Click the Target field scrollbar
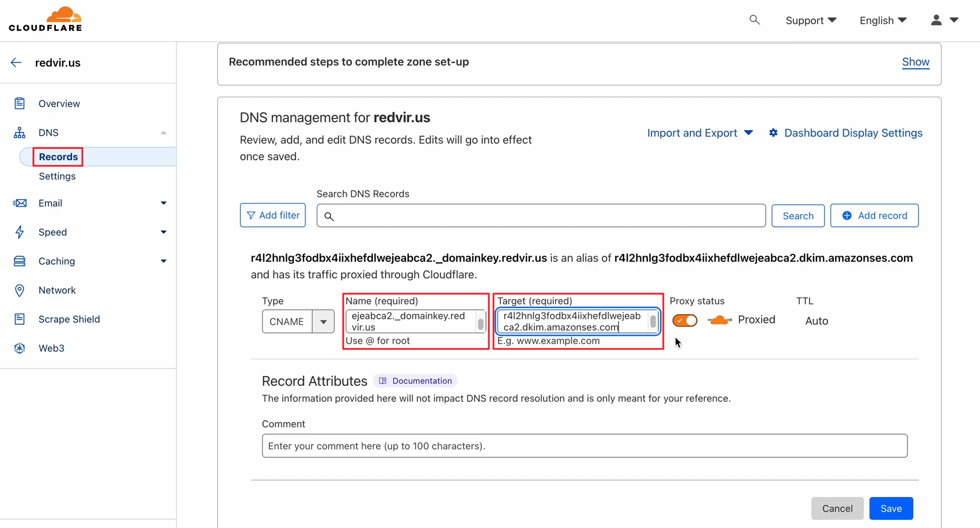 pos(653,321)
